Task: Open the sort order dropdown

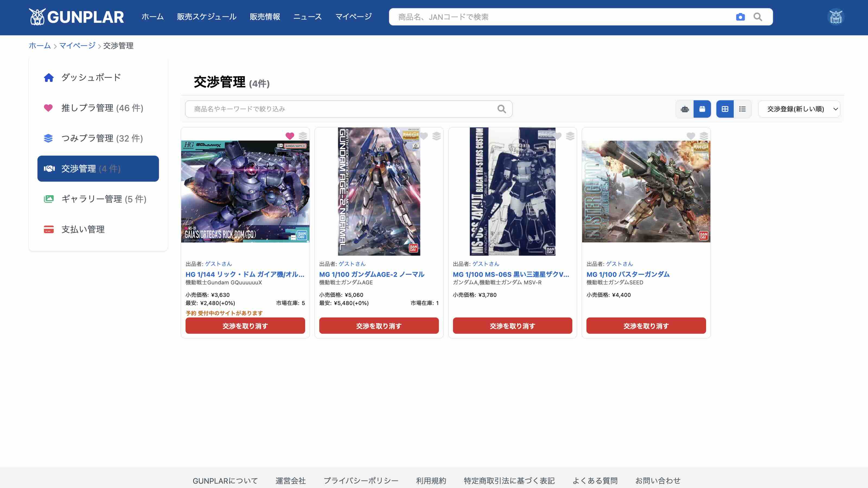Action: click(799, 109)
